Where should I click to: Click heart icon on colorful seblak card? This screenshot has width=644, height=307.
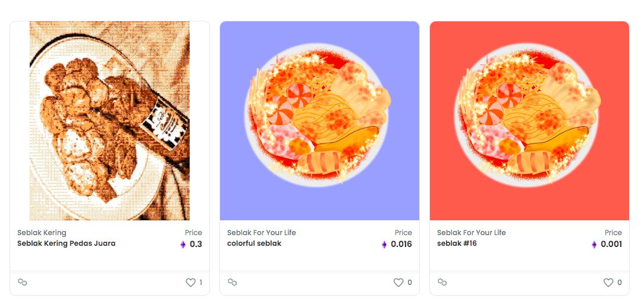tap(398, 283)
